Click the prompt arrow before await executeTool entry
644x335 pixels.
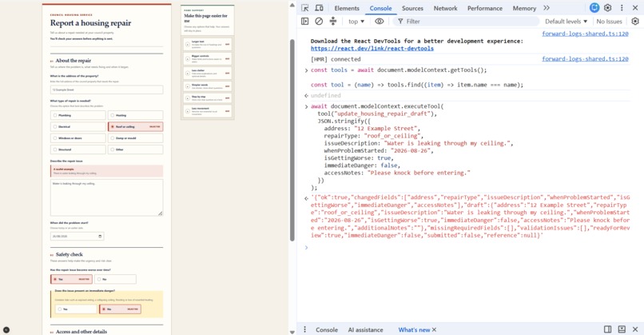306,106
